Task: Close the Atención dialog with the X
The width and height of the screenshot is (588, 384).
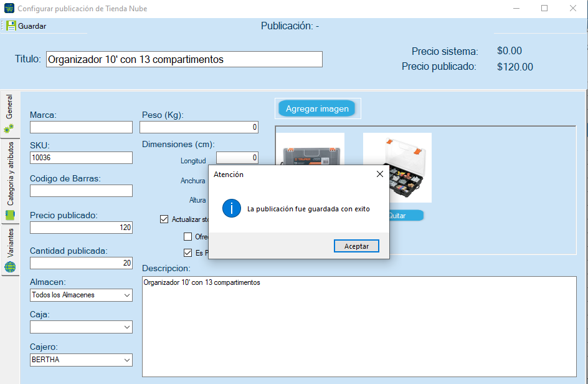Action: 380,174
